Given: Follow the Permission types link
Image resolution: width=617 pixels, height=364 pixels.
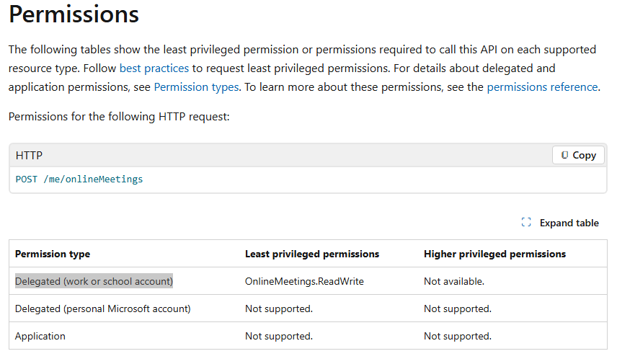Looking at the screenshot, I should 196,87.
